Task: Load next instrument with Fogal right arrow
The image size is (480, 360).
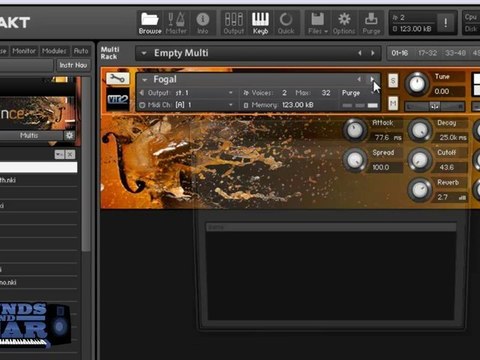Action: [372, 79]
